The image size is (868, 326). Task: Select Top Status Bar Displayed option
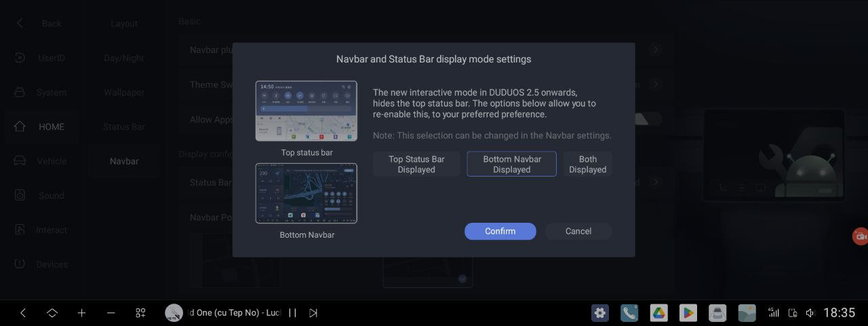pos(416,164)
